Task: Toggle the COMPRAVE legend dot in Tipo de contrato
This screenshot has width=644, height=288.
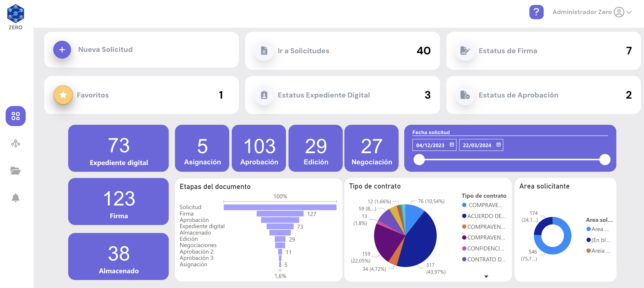Action: (x=464, y=206)
